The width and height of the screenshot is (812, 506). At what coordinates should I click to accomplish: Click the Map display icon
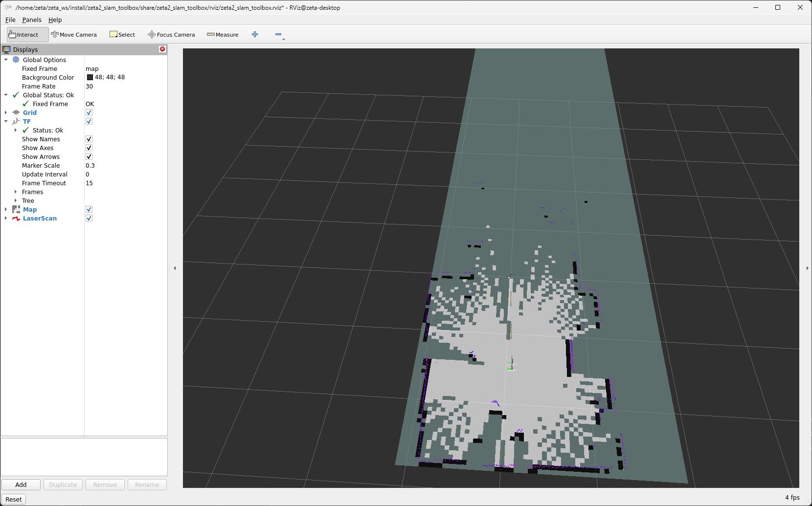click(16, 209)
